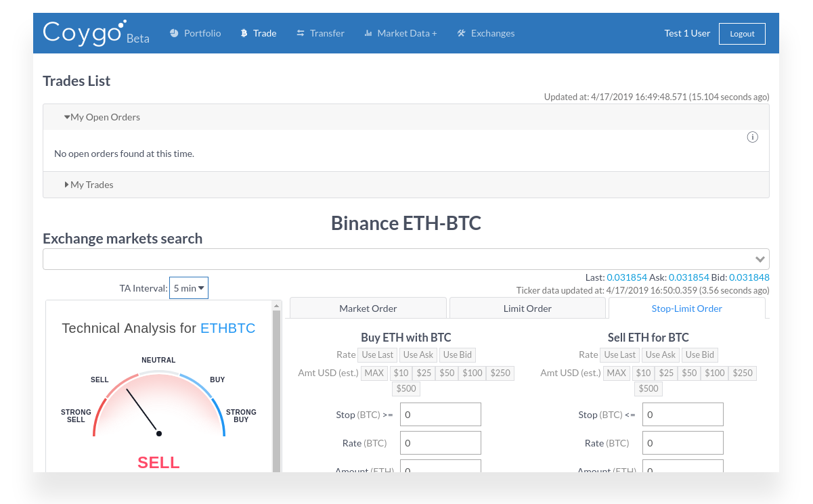Click the Portfolio pie chart icon
The width and height of the screenshot is (813, 504).
click(174, 33)
